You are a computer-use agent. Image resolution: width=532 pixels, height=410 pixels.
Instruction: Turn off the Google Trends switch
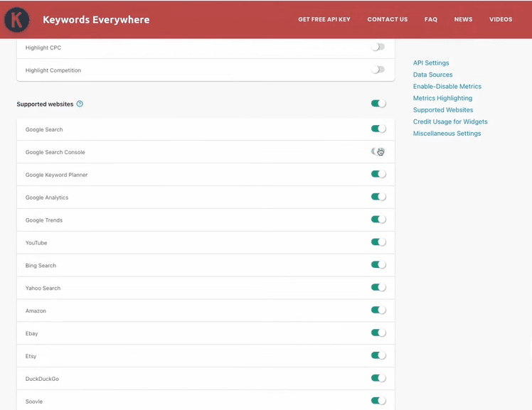(378, 220)
